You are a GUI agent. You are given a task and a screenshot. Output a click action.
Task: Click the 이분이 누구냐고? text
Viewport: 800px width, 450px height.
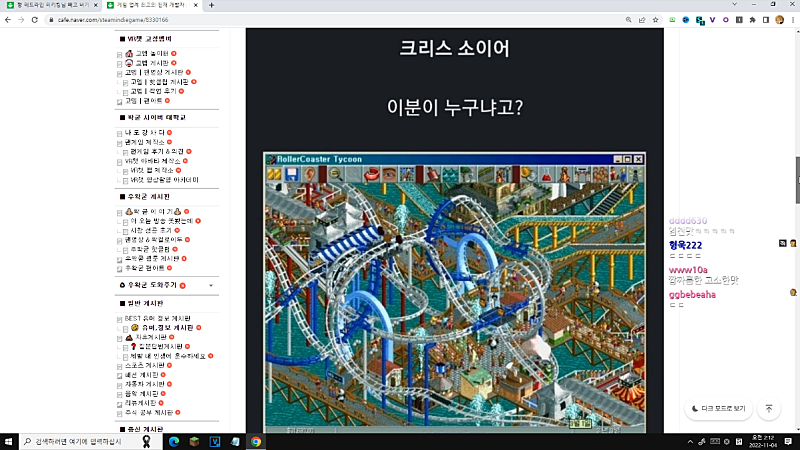coord(455,108)
